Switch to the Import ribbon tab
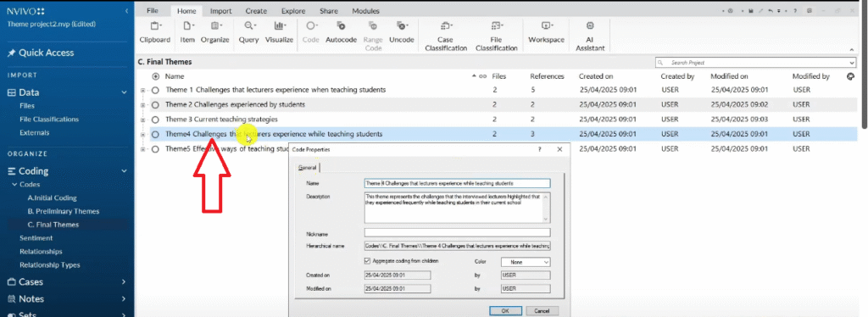 point(221,10)
